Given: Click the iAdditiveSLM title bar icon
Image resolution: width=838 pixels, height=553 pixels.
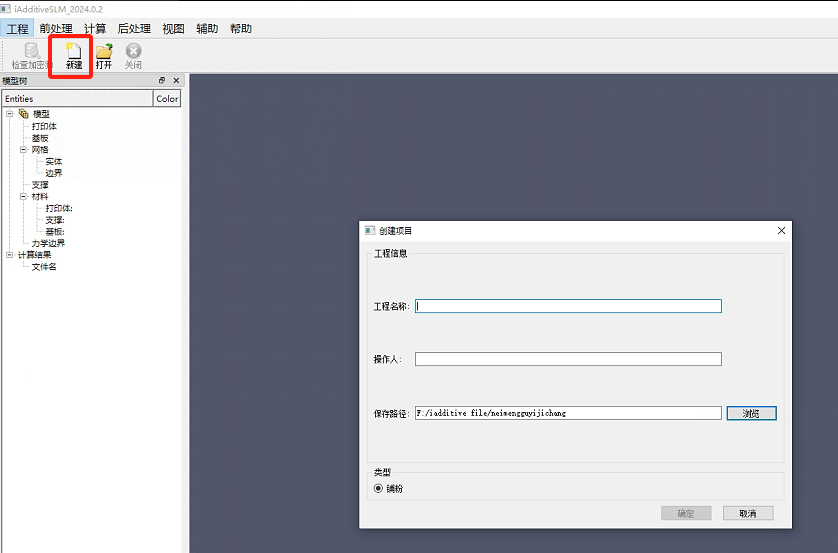Looking at the screenshot, I should tap(5, 9).
